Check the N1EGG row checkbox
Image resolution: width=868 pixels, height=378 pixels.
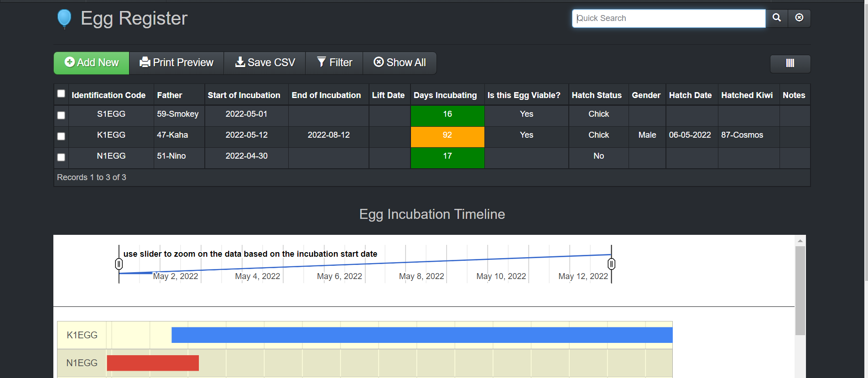[x=61, y=157]
